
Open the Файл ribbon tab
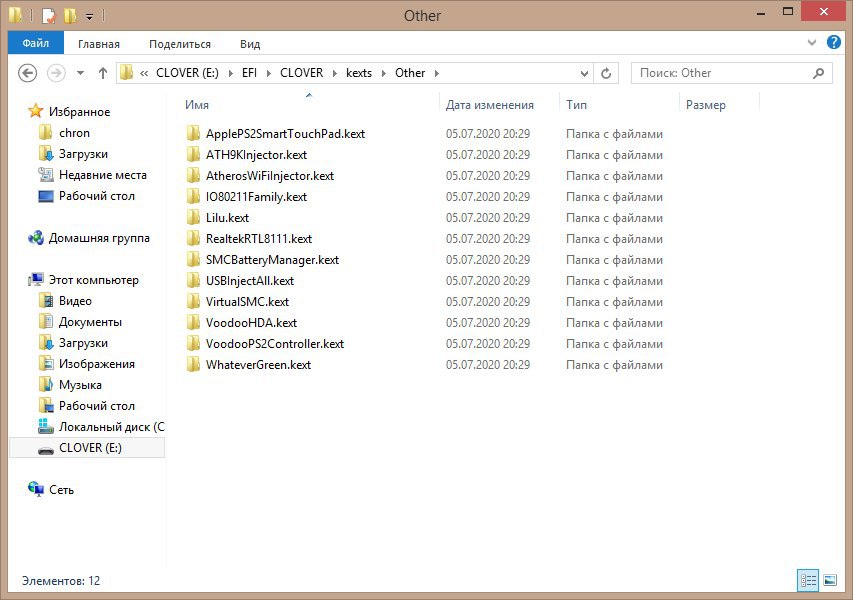tap(36, 43)
